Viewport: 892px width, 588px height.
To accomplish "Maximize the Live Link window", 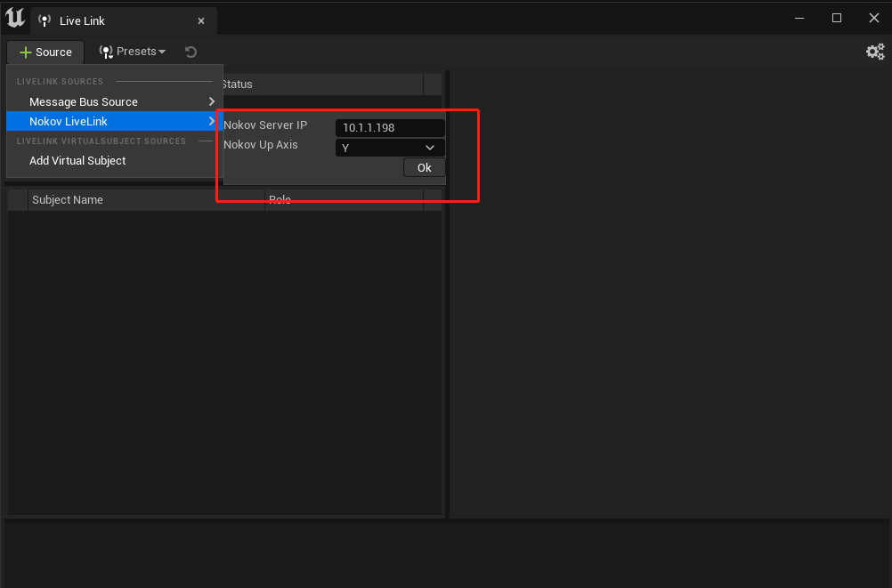I will (837, 18).
